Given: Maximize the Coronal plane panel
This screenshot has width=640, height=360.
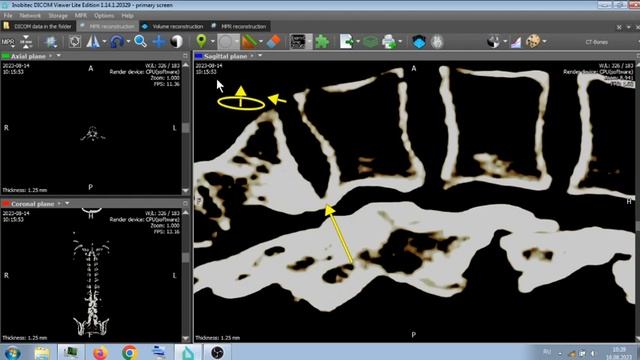Looking at the screenshot, I should tap(186, 203).
